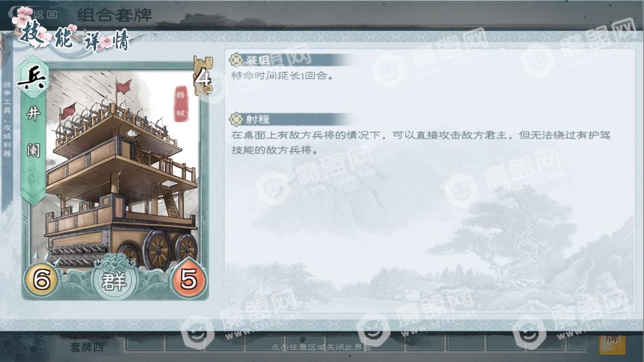644x362 pixels.
Task: Click the 射程 skill description text
Action: pyautogui.click(x=420, y=142)
